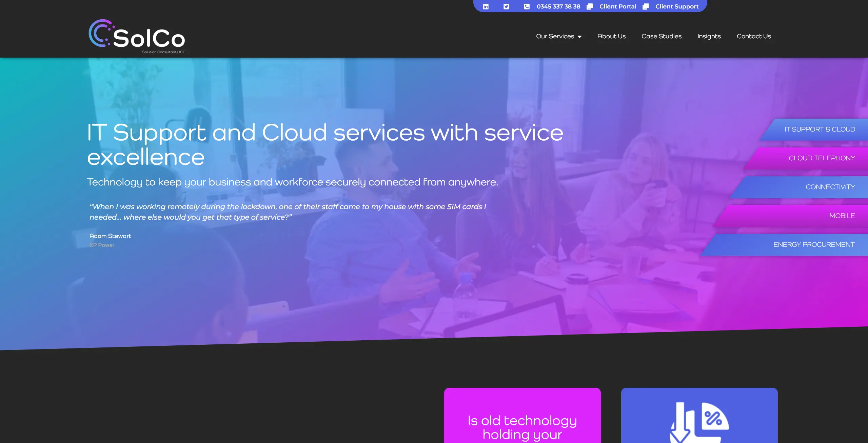This screenshot has width=868, height=443.
Task: Open the Client Portal link
Action: [618, 6]
